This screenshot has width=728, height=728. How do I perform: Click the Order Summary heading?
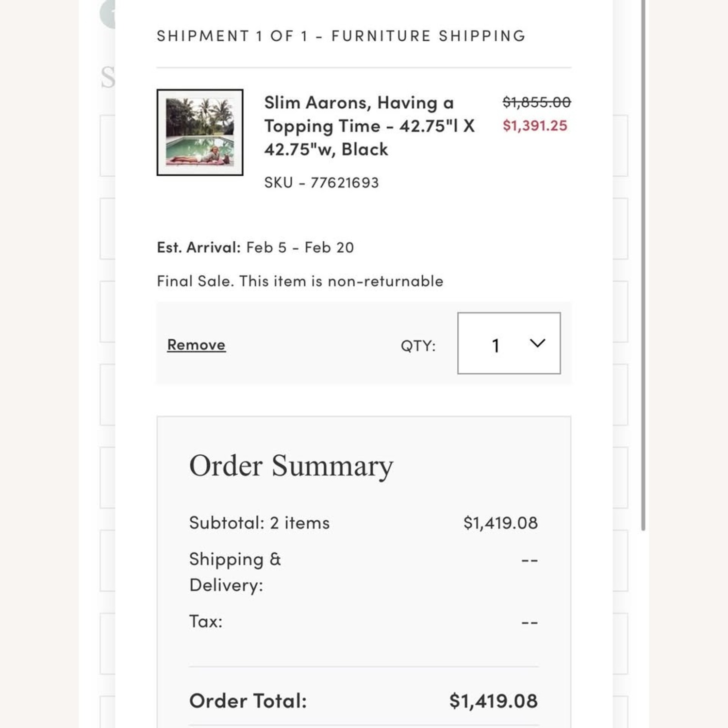[x=291, y=465]
